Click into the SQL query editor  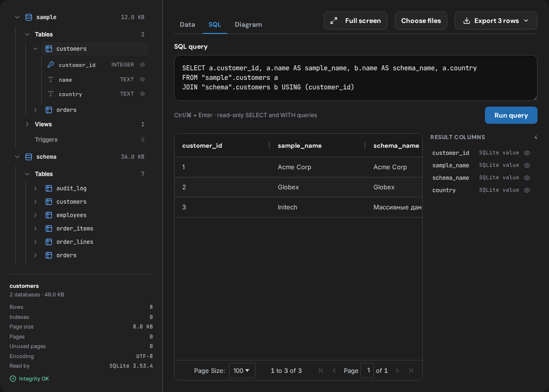[355, 78]
